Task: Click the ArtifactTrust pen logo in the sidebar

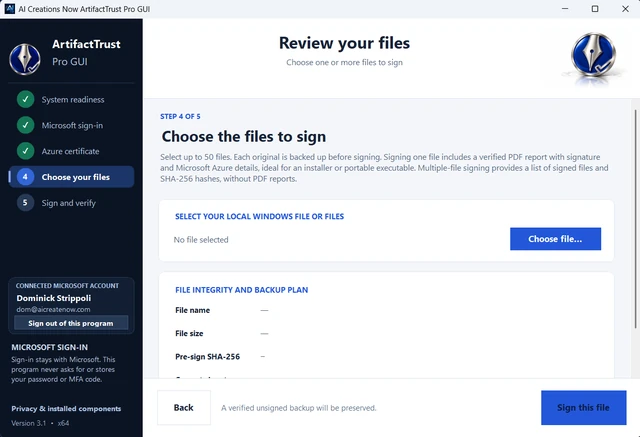Action: click(x=25, y=60)
